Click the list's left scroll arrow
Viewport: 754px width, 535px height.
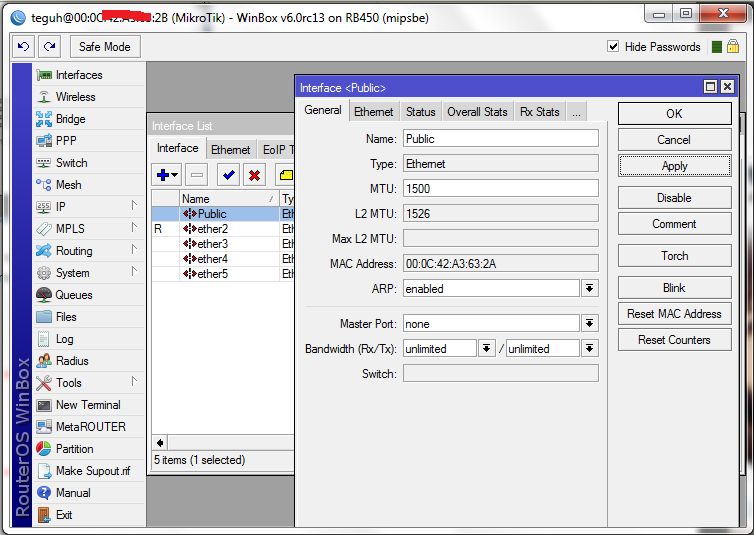(160, 442)
